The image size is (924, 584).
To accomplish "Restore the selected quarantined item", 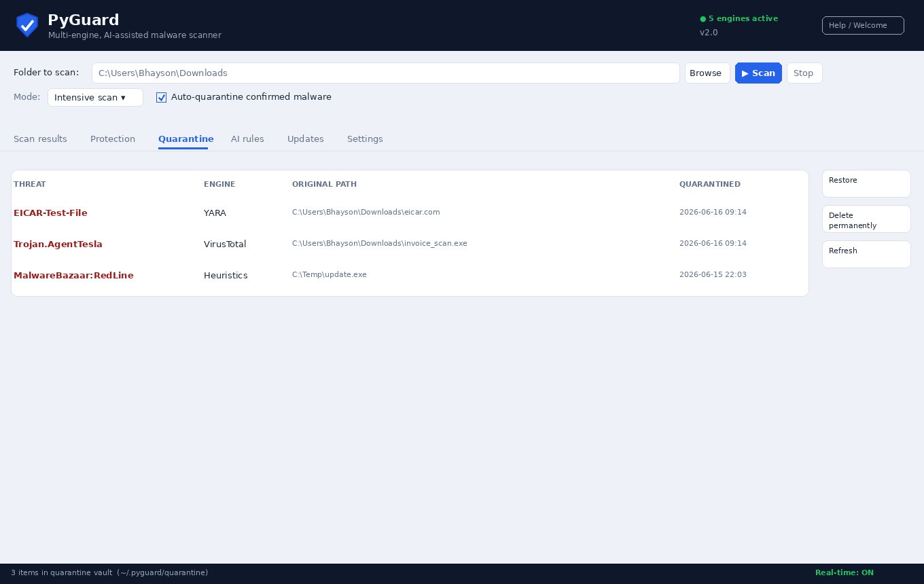I will point(866,183).
